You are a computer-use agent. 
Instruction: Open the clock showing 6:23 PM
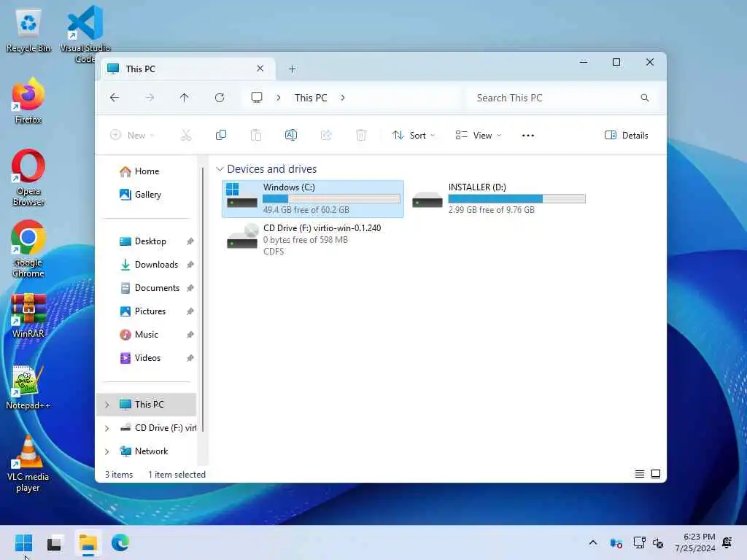coord(695,542)
